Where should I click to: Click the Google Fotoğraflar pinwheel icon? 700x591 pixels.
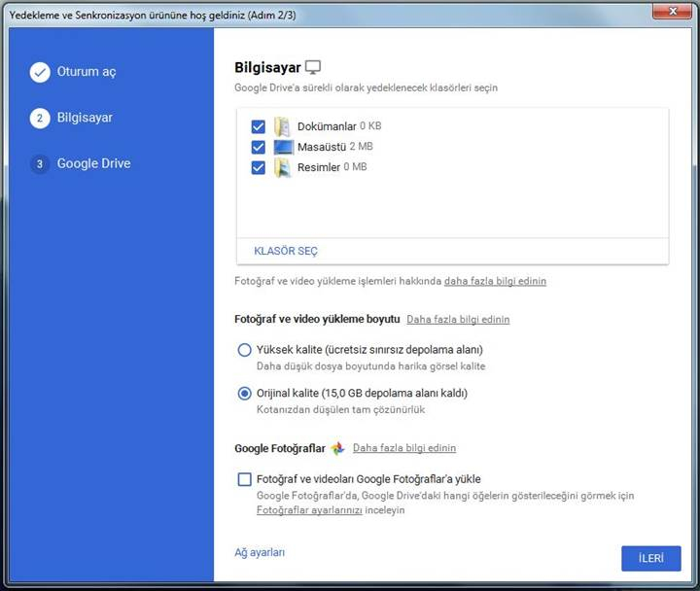point(337,448)
